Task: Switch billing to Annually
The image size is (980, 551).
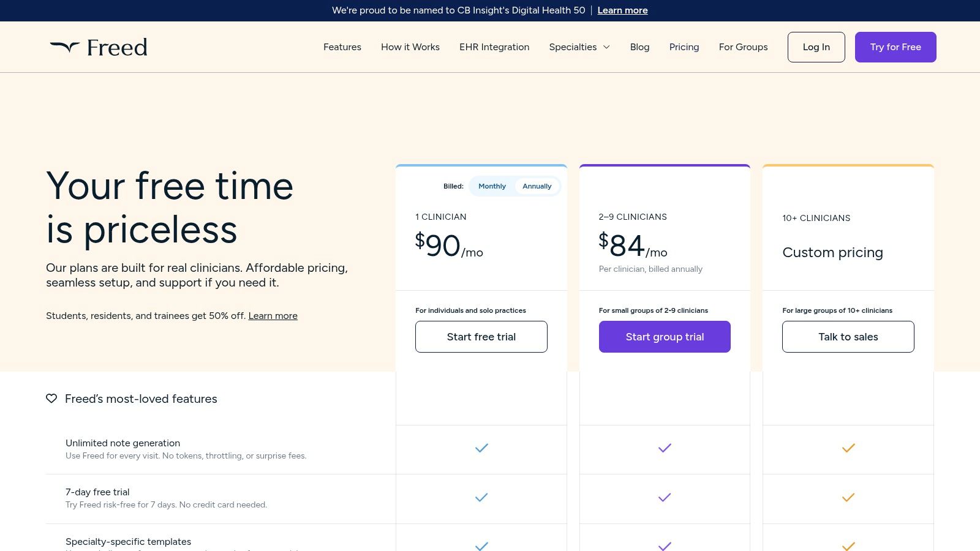Action: (537, 186)
